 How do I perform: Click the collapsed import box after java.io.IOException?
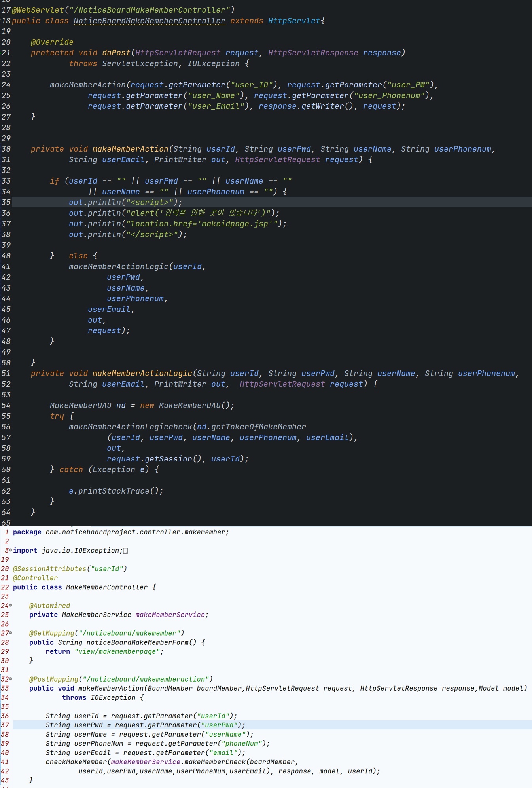(125, 551)
